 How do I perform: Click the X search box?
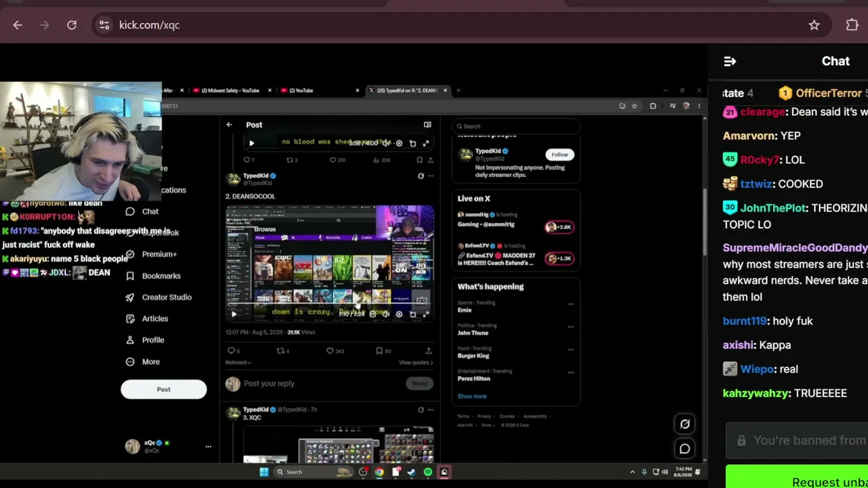coord(515,126)
